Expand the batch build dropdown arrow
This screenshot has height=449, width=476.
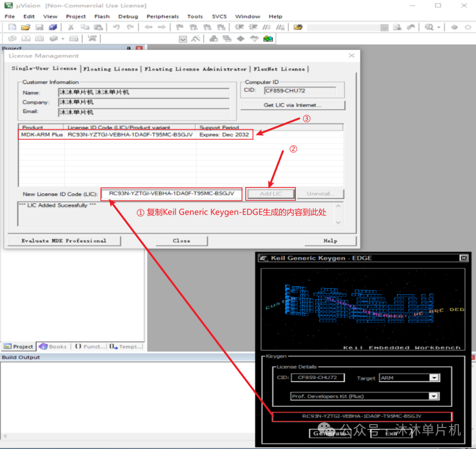[63, 39]
